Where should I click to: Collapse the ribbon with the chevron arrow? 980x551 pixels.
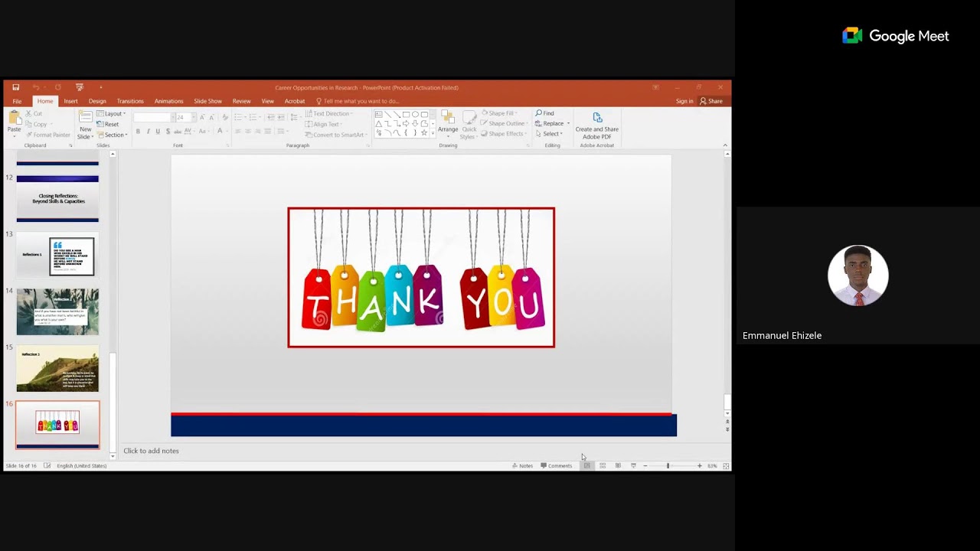725,145
